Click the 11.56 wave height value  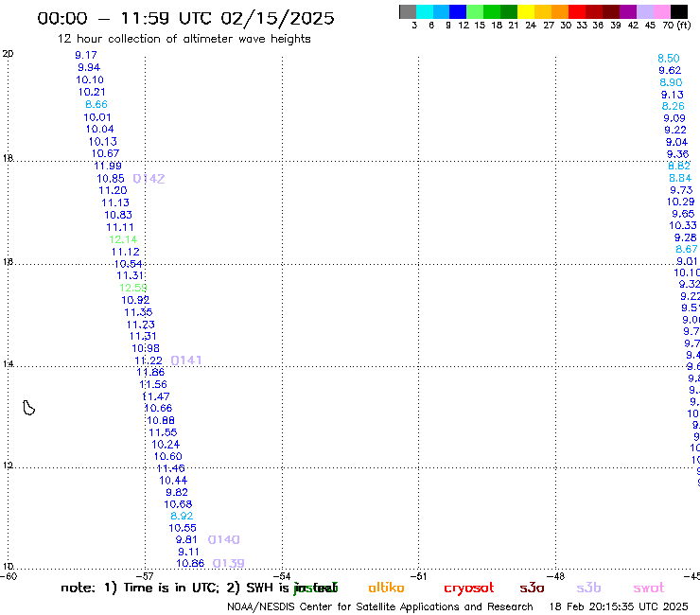153,384
